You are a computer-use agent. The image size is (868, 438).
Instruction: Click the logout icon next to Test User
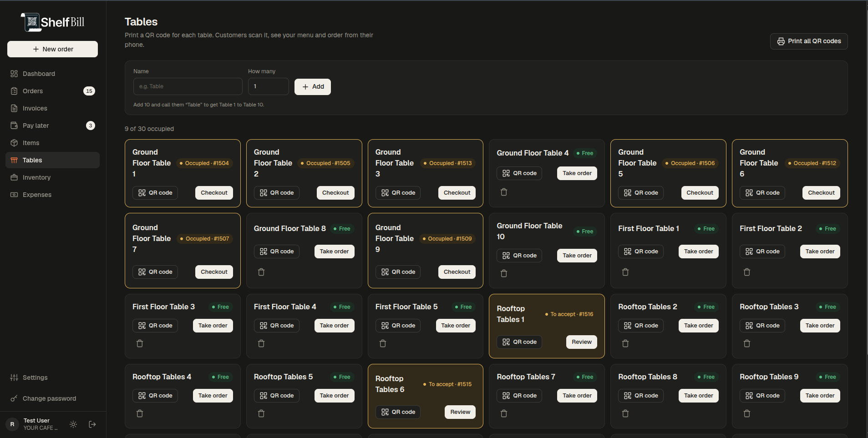(92, 424)
